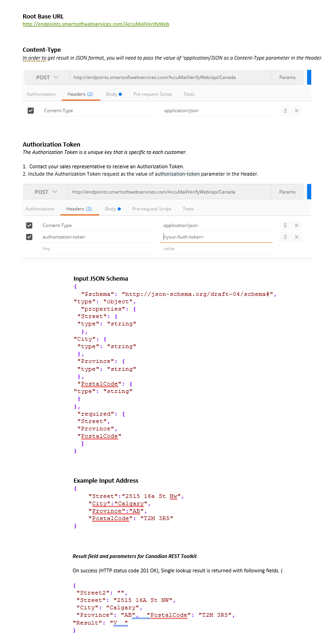The height and width of the screenshot is (644, 333).
Task: Click the '"City": "Calgary"' result line
Action: [110, 607]
